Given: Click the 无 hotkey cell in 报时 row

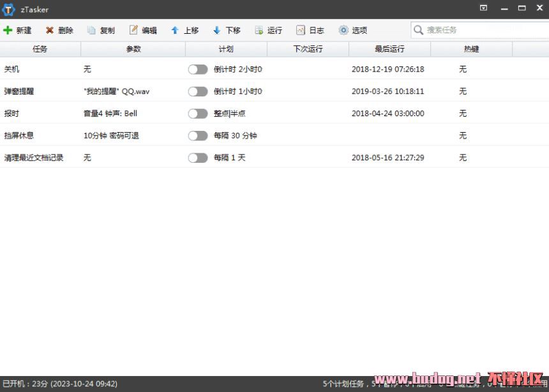Looking at the screenshot, I should coord(463,114).
